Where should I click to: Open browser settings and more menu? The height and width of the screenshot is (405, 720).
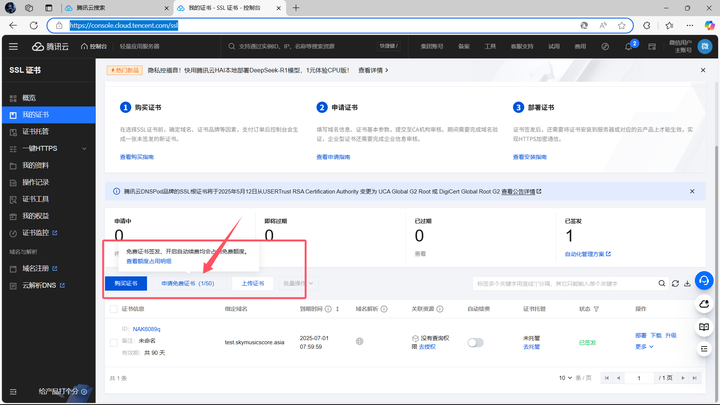pos(690,25)
